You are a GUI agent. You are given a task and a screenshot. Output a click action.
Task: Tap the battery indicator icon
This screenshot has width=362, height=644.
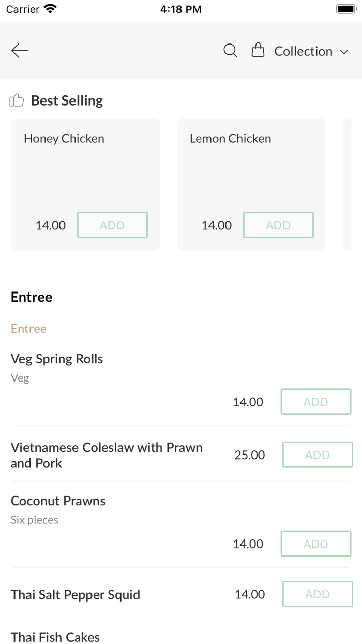[x=344, y=9]
